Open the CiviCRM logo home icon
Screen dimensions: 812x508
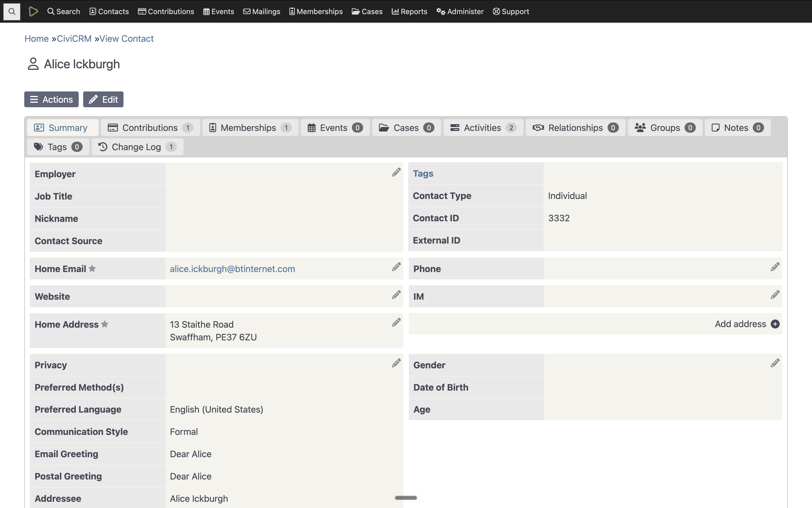(x=33, y=11)
